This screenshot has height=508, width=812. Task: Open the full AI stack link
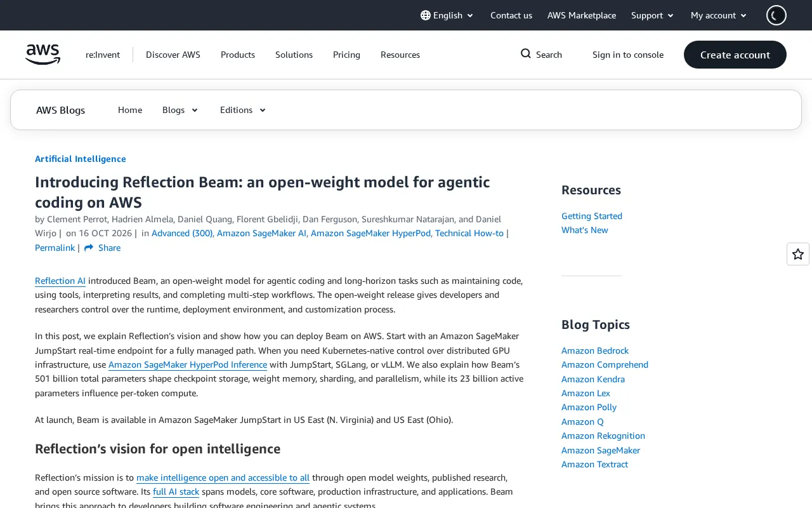(x=176, y=491)
